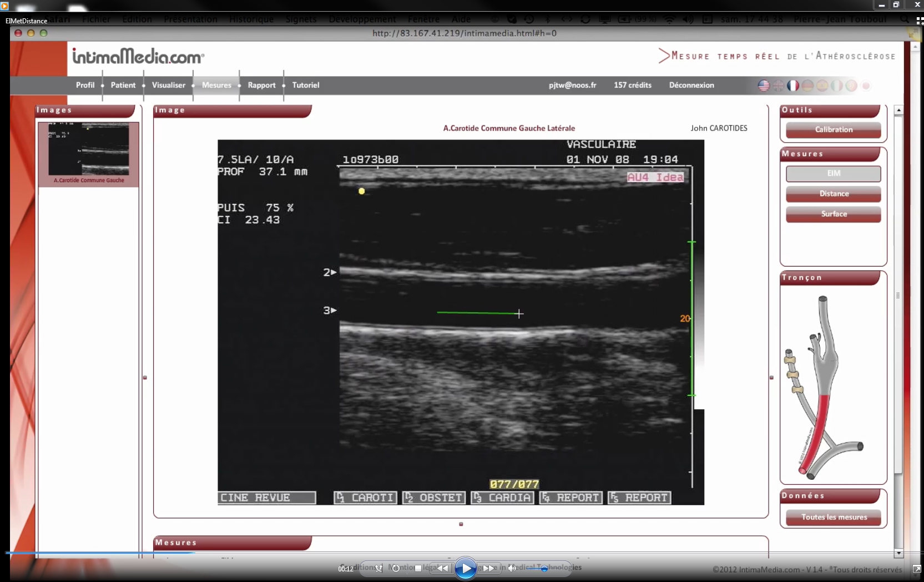Open the Rapport navigation tab
The width and height of the screenshot is (924, 582).
click(261, 85)
